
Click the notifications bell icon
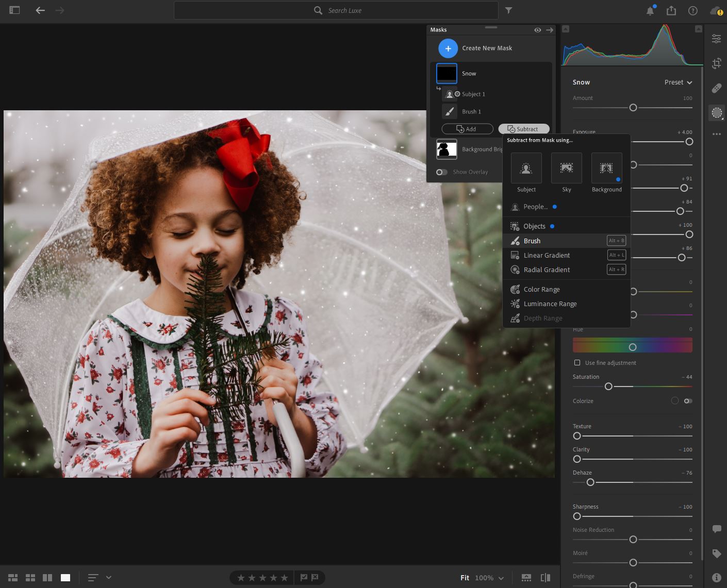pos(650,11)
